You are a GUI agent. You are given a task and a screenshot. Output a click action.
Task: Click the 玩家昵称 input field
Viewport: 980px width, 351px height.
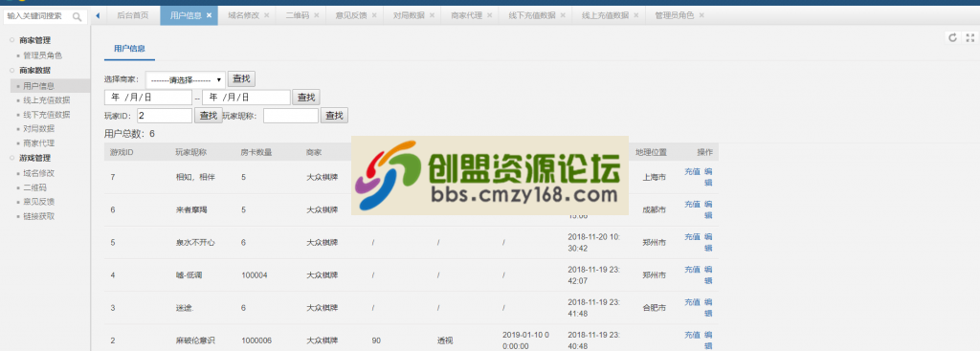click(291, 116)
